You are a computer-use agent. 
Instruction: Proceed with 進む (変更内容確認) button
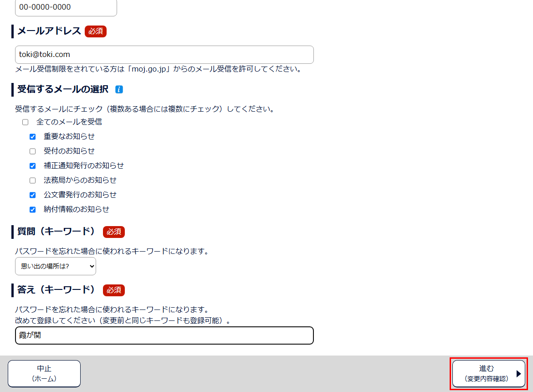pos(487,373)
